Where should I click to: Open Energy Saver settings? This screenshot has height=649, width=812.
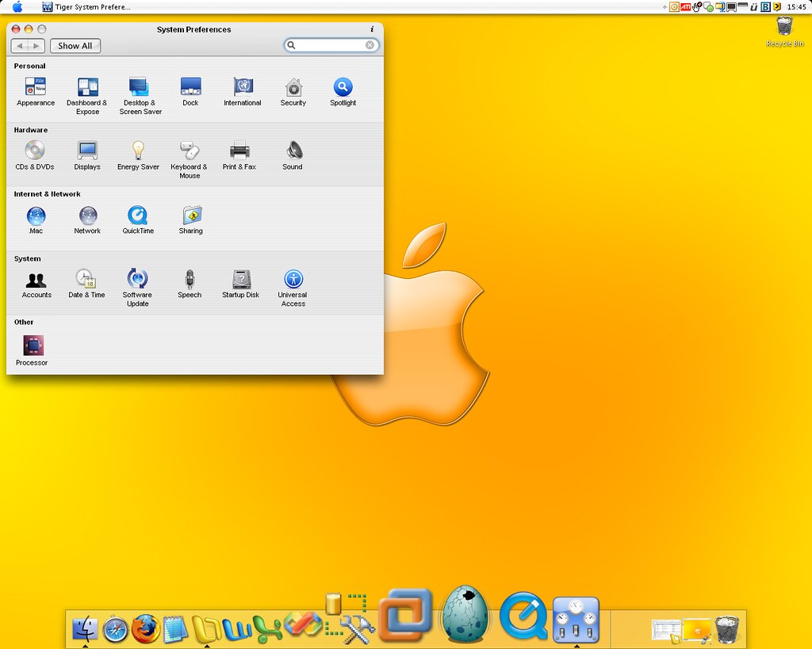coord(138,155)
